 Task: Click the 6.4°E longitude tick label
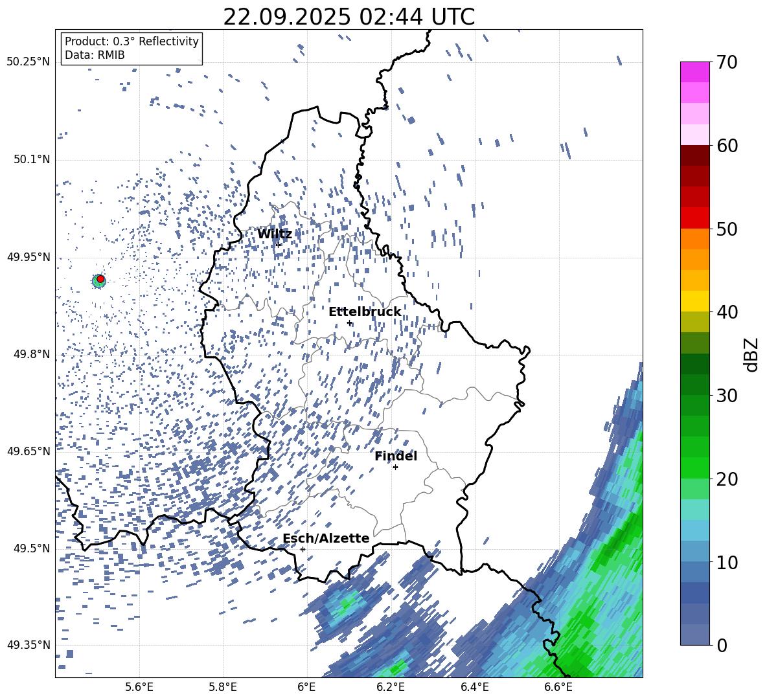pyautogui.click(x=474, y=687)
